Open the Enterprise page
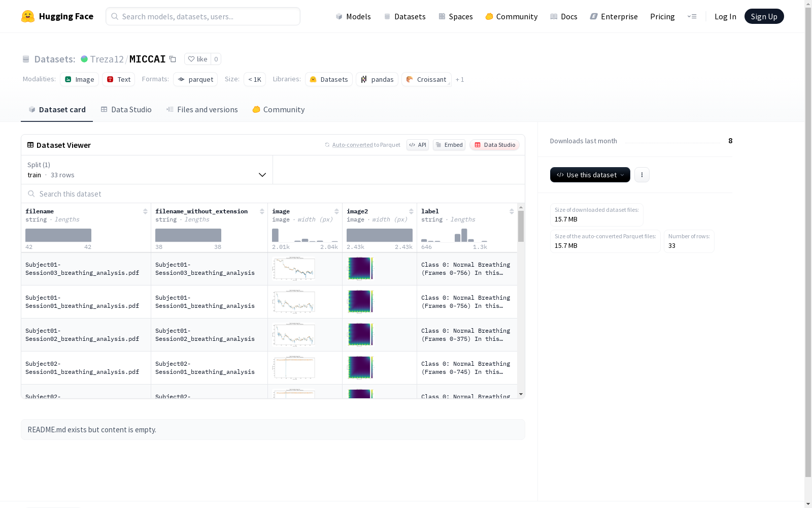Image resolution: width=812 pixels, height=508 pixels. tap(614, 16)
